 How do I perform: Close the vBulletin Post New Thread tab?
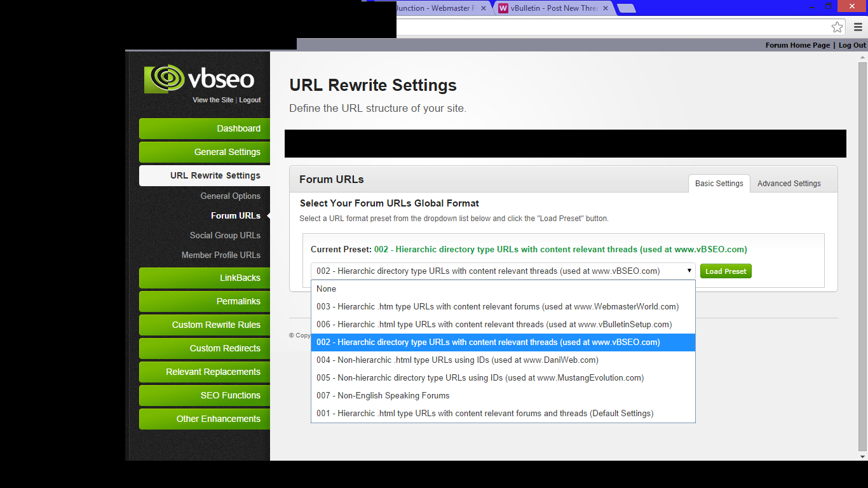tap(606, 8)
